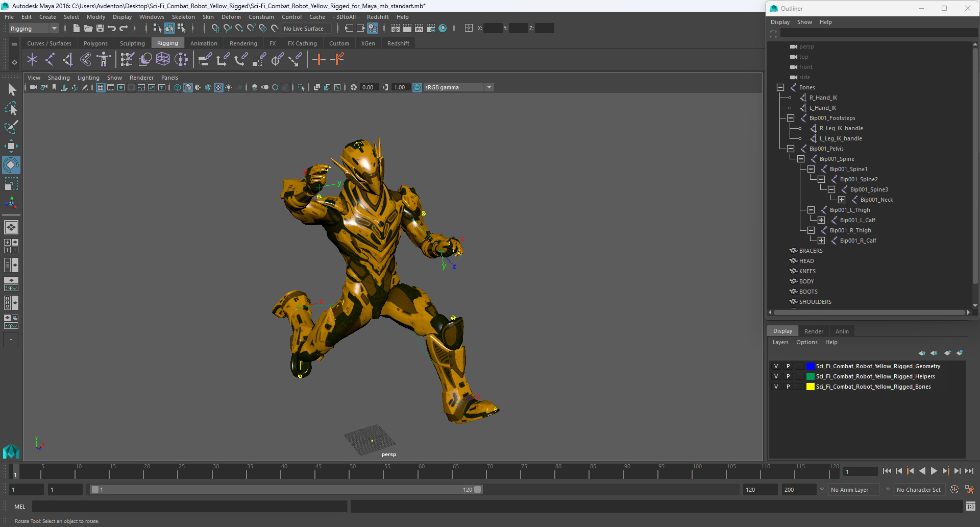Open the Rigging menu set dropdown

34,29
